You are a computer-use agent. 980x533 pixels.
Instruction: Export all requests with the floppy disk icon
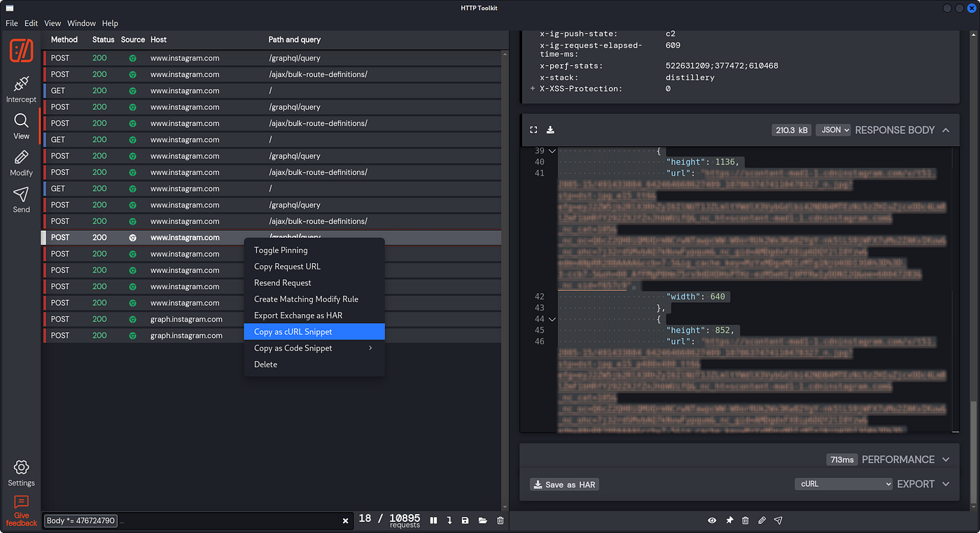(465, 520)
